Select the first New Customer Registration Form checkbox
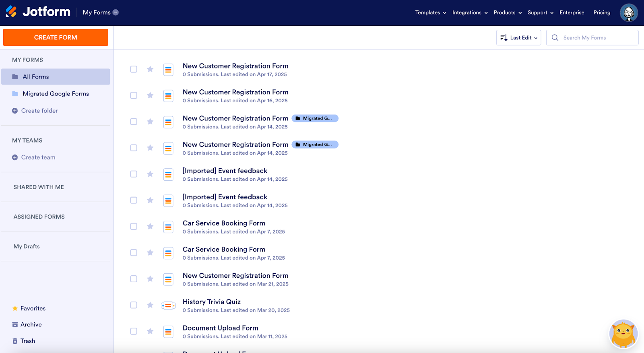Image resolution: width=644 pixels, height=353 pixels. click(134, 69)
